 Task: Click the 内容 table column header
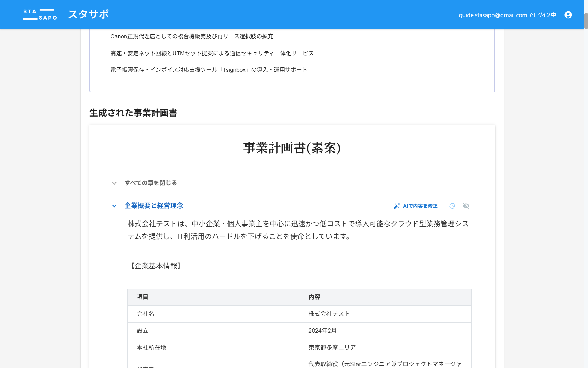314,297
